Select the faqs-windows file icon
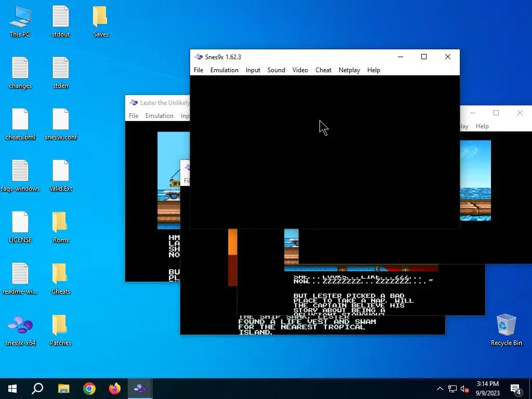The image size is (532, 399). (x=20, y=176)
